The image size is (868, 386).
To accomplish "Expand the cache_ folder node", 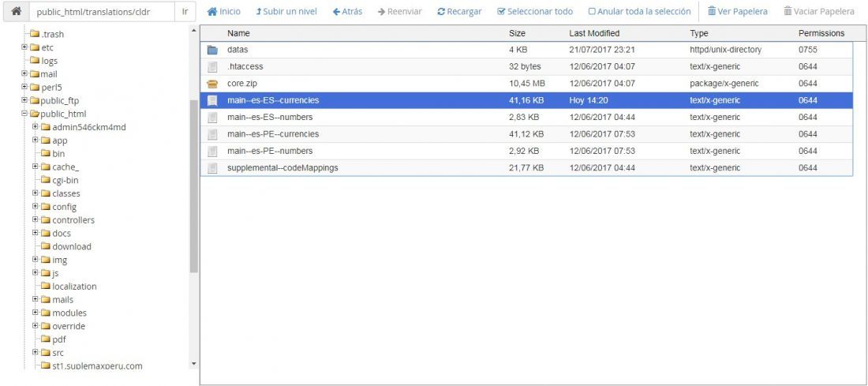I will (36, 167).
